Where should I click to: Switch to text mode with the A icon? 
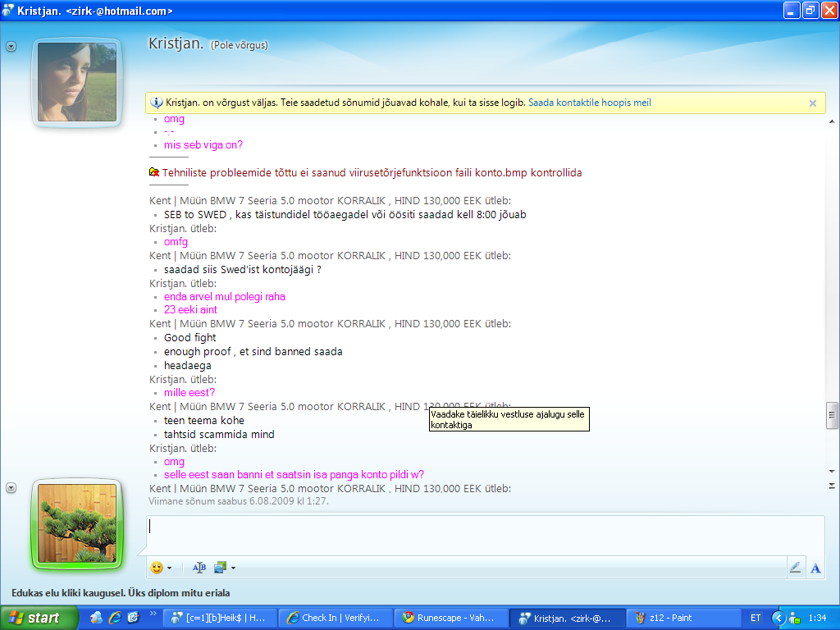815,568
